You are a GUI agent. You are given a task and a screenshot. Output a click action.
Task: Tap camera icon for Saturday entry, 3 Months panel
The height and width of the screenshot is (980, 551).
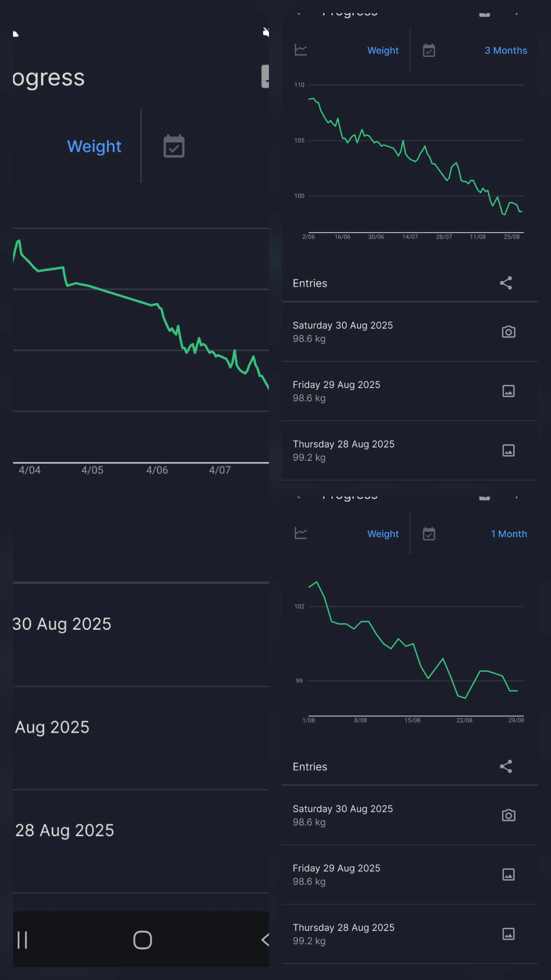[508, 332]
